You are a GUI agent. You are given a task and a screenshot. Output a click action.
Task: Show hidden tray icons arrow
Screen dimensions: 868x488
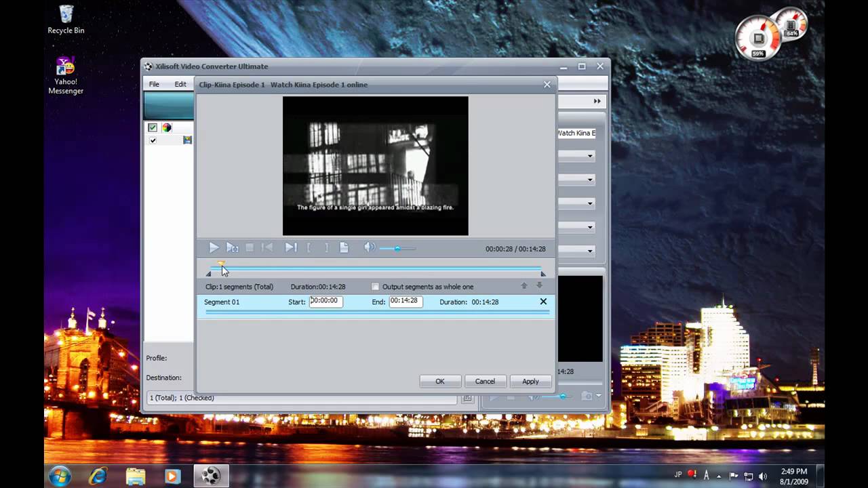pos(719,476)
